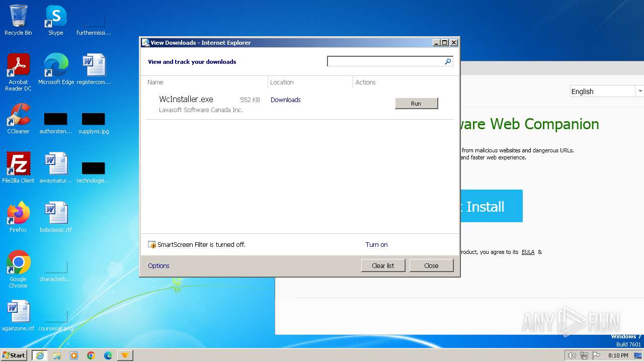Sort downloads by Name column
644x362 pixels.
pyautogui.click(x=206, y=82)
